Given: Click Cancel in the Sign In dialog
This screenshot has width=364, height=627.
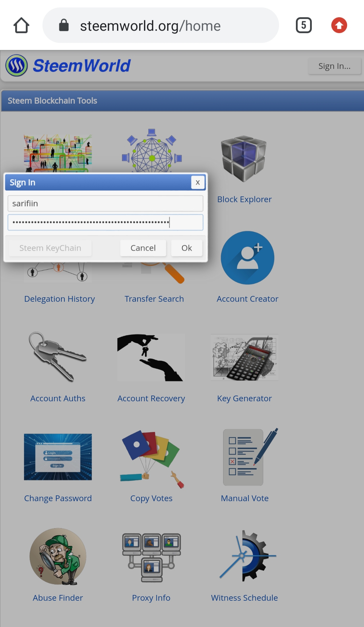Looking at the screenshot, I should (143, 248).
